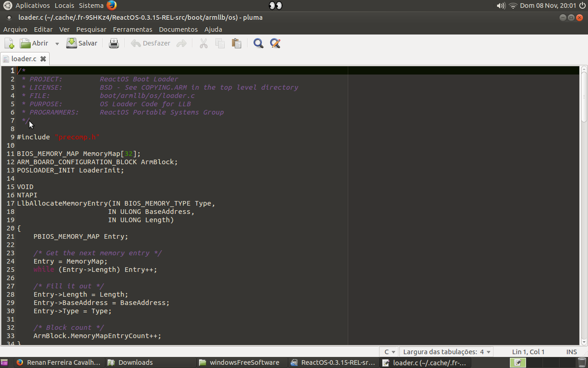This screenshot has height=368, width=588.
Task: Close the loader.c tab
Action: coord(43,59)
